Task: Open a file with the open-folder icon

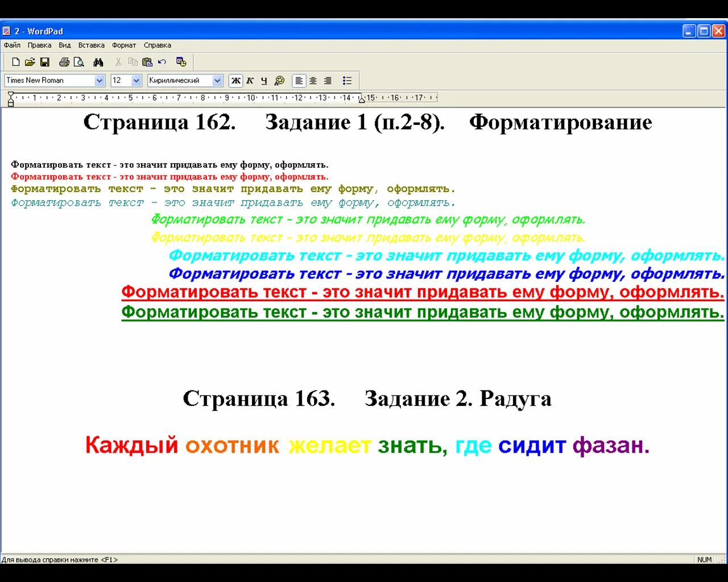Action: coord(30,62)
